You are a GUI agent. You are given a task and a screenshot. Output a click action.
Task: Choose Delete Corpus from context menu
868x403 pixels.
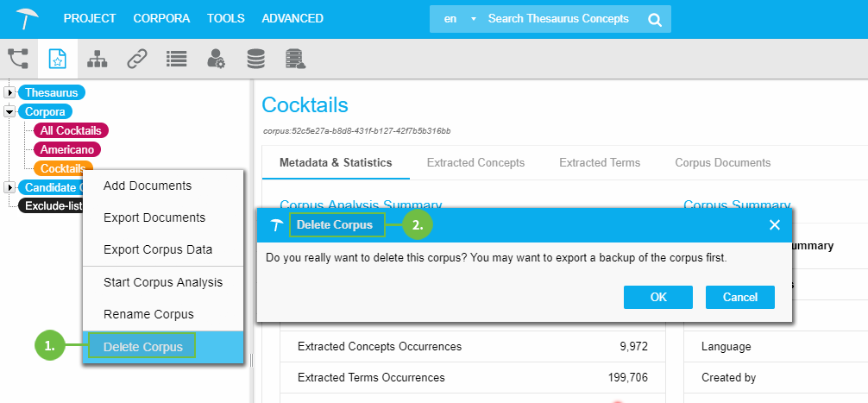pos(143,347)
